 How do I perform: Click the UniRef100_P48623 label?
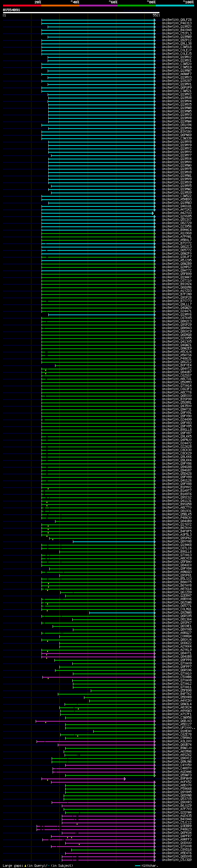177,830
